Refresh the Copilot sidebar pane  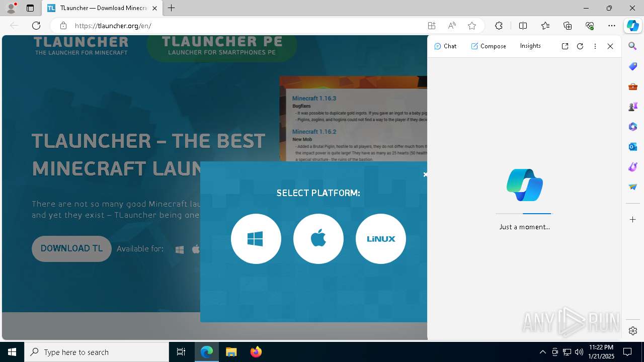[580, 46]
